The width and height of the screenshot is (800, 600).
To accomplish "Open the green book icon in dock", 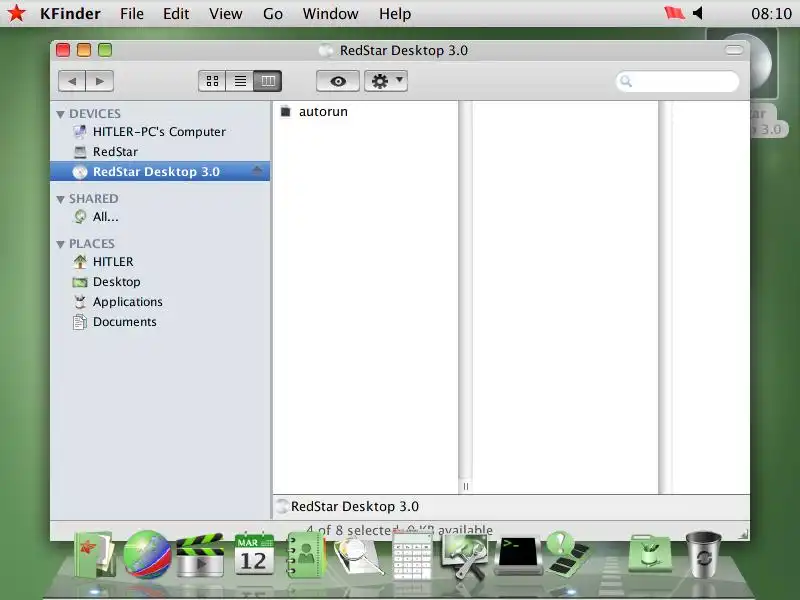I will pos(94,555).
